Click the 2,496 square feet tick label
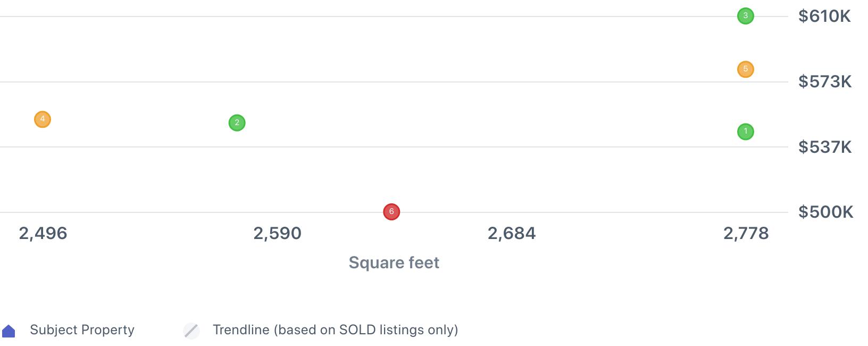 (43, 233)
